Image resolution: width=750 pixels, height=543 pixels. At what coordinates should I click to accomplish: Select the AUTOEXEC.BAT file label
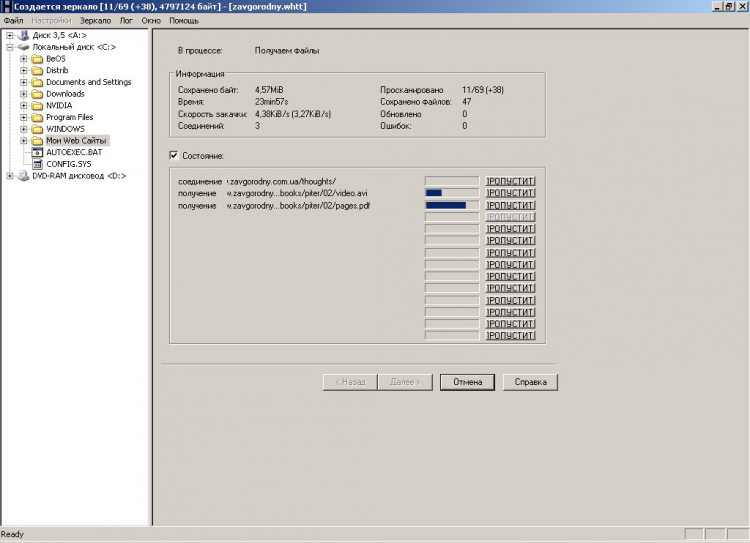click(74, 152)
